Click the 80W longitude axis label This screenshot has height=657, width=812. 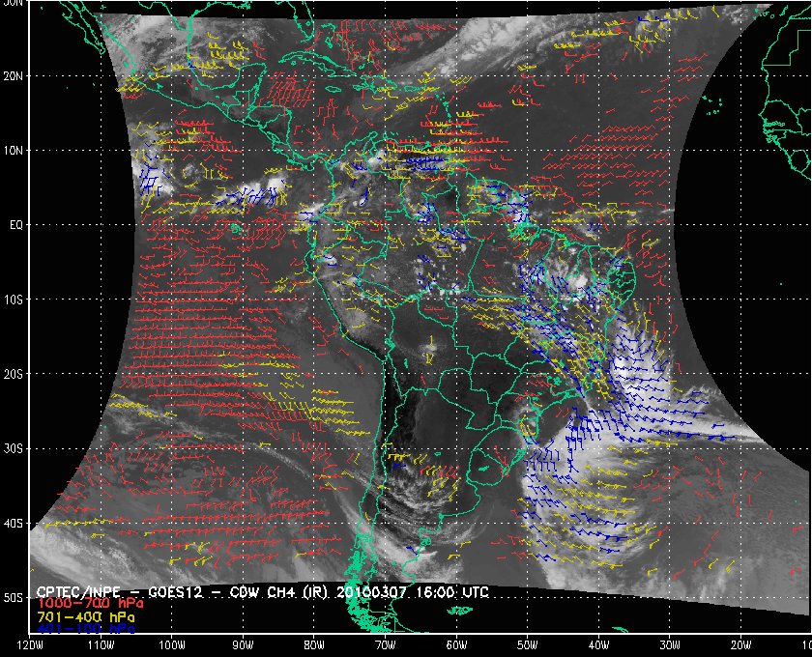[x=314, y=645]
